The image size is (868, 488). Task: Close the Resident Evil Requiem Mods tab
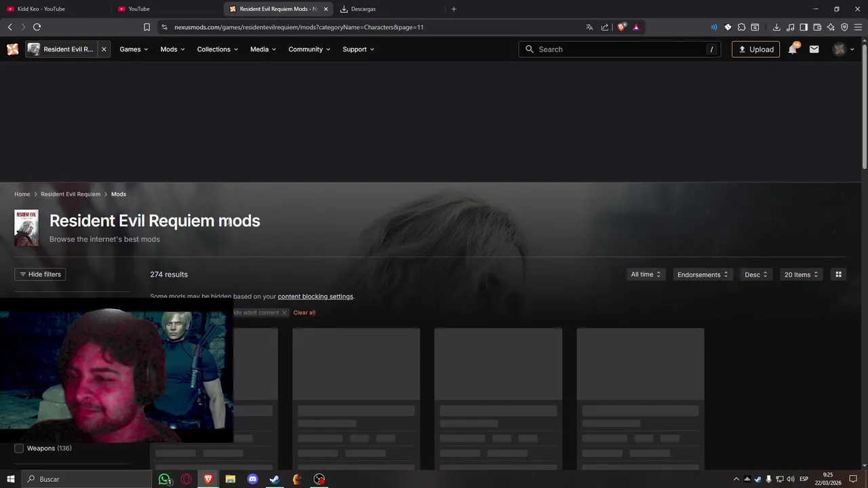coord(325,9)
